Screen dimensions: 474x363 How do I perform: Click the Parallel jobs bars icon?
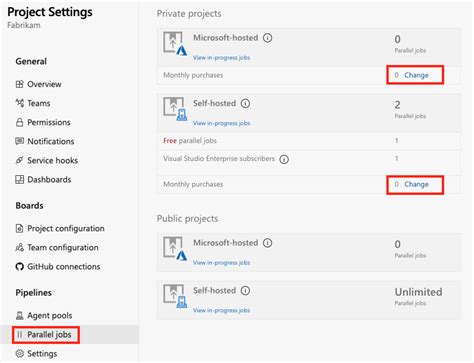(x=19, y=334)
